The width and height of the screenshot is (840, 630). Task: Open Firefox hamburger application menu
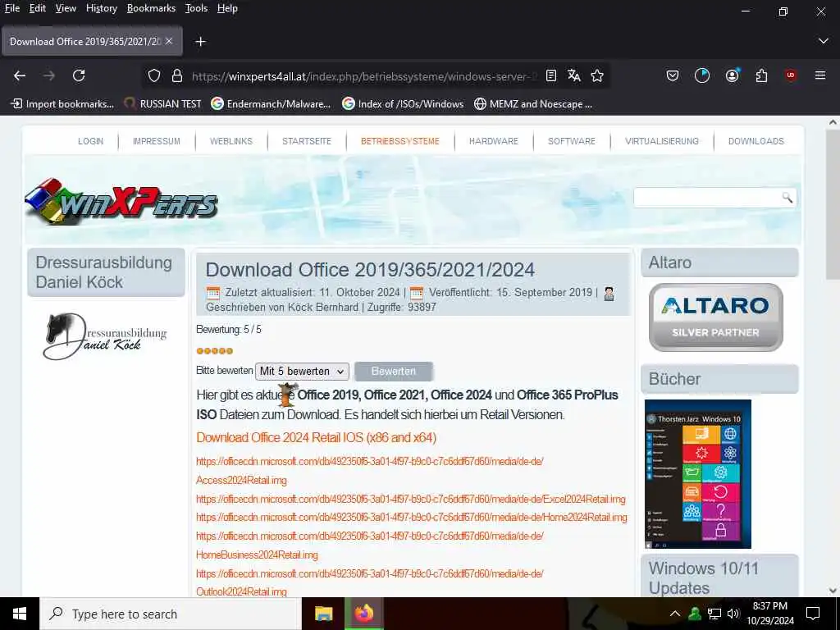point(820,75)
